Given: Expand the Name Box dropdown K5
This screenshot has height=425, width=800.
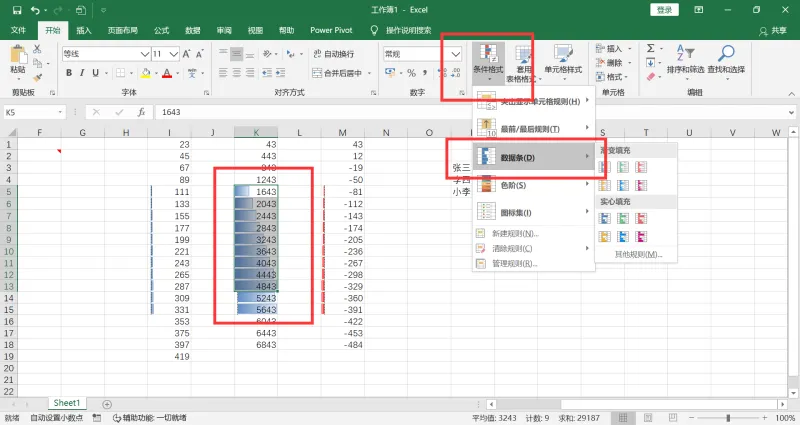Looking at the screenshot, I should (x=60, y=112).
